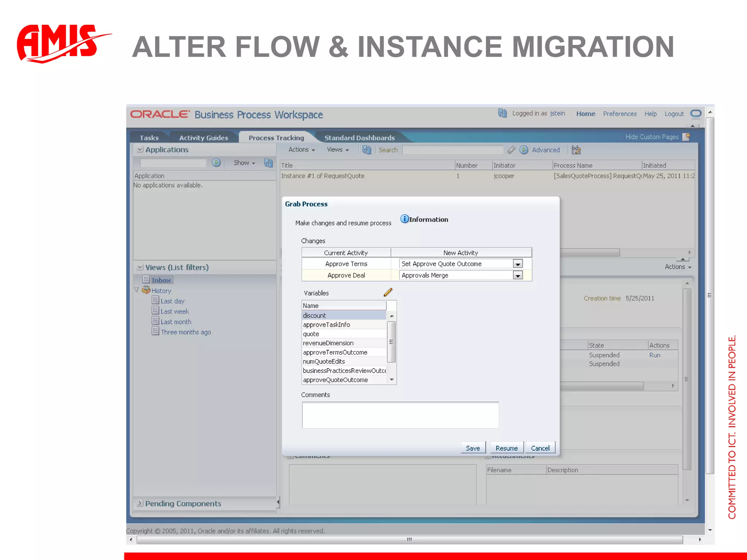
Task: Click Resume button in dialog
Action: pyautogui.click(x=507, y=448)
